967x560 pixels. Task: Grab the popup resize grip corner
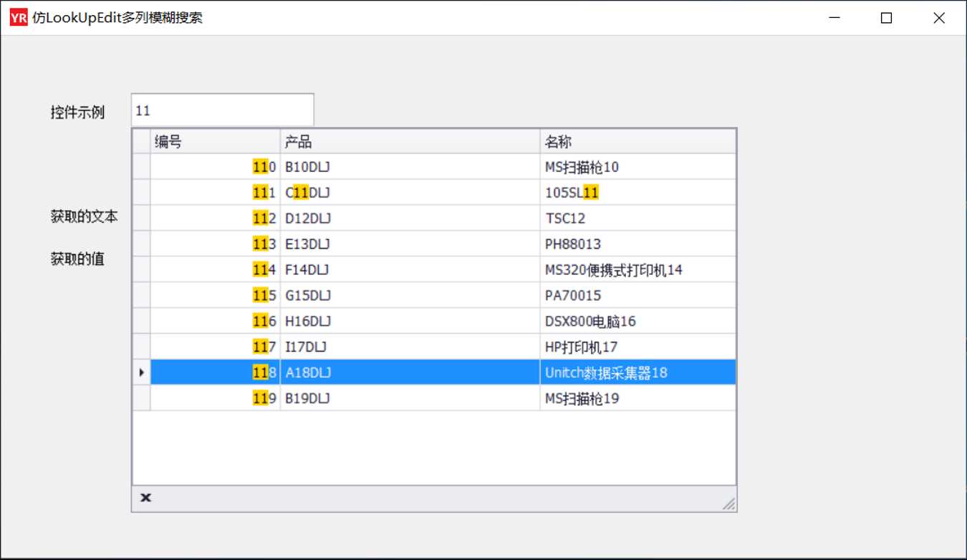[728, 503]
